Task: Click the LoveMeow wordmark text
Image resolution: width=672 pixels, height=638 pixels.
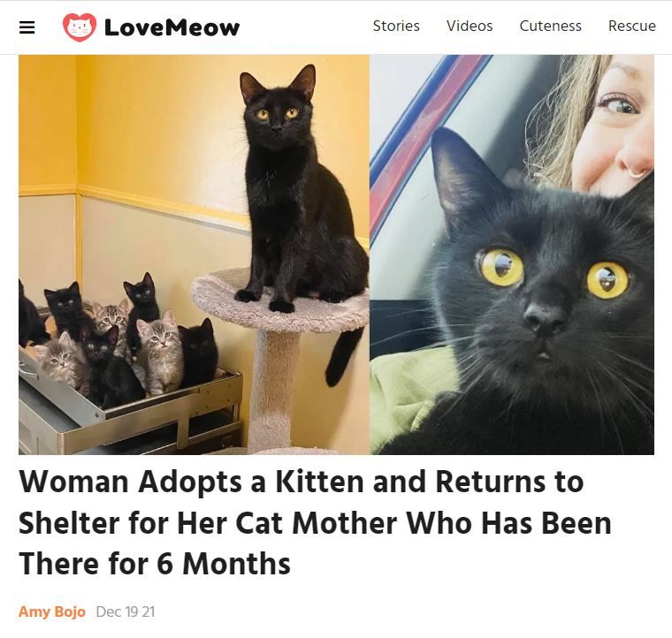Action: pyautogui.click(x=172, y=27)
